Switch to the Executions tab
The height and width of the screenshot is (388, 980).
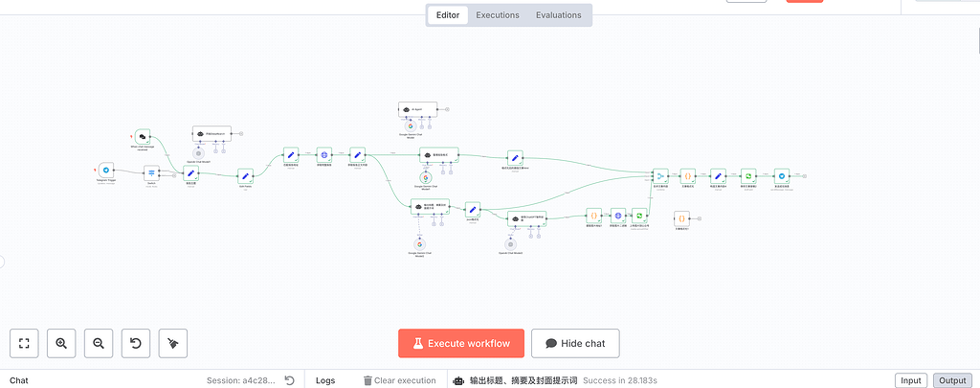[x=498, y=15]
